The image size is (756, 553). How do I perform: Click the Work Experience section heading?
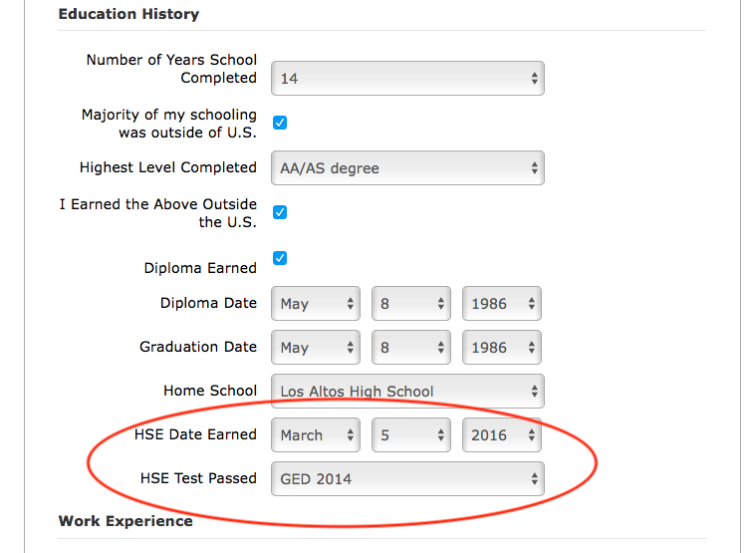click(126, 521)
